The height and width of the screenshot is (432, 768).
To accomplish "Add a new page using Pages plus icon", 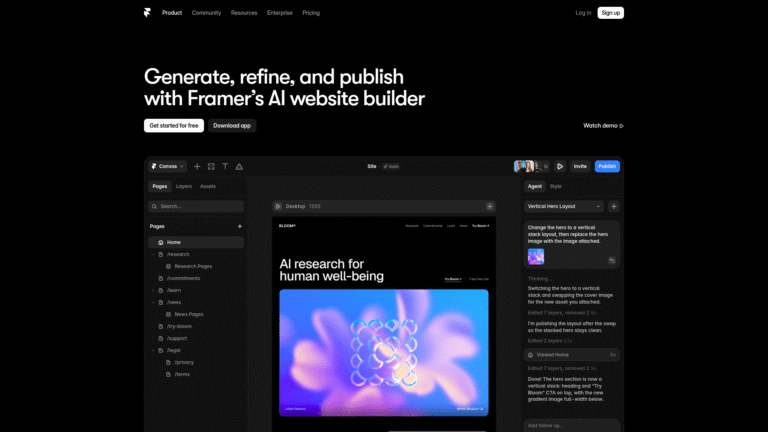I will [240, 226].
